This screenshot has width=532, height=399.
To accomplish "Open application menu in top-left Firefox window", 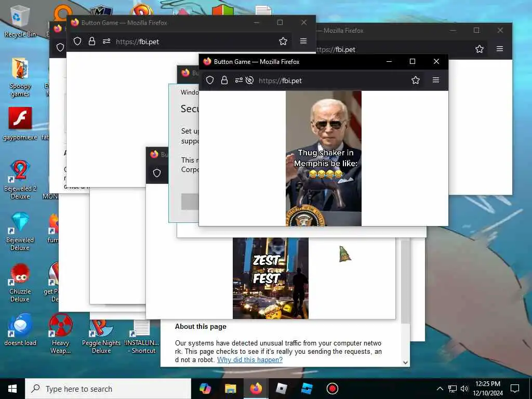I will (303, 41).
